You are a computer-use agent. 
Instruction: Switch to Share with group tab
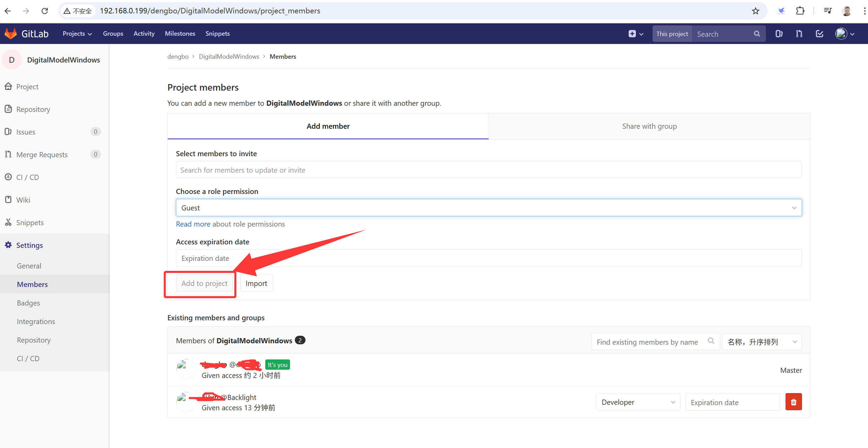649,126
